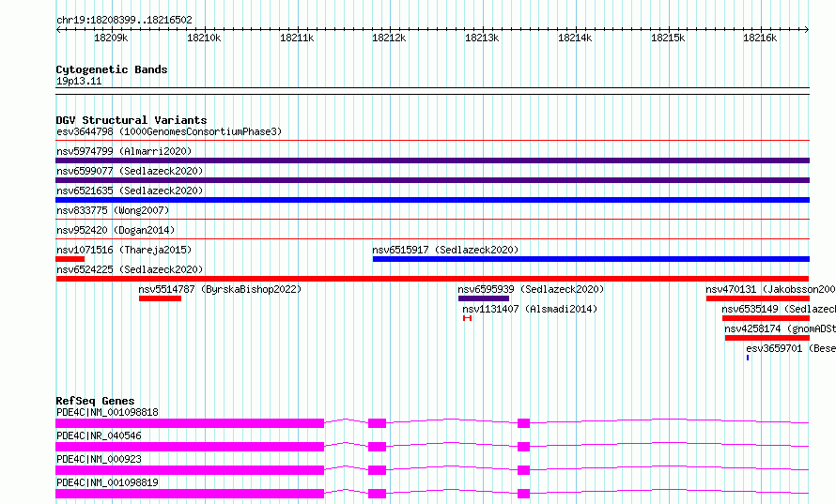Select the large exon of PDE4C NR_040546
This screenshot has width=836, height=504.
tap(190, 447)
